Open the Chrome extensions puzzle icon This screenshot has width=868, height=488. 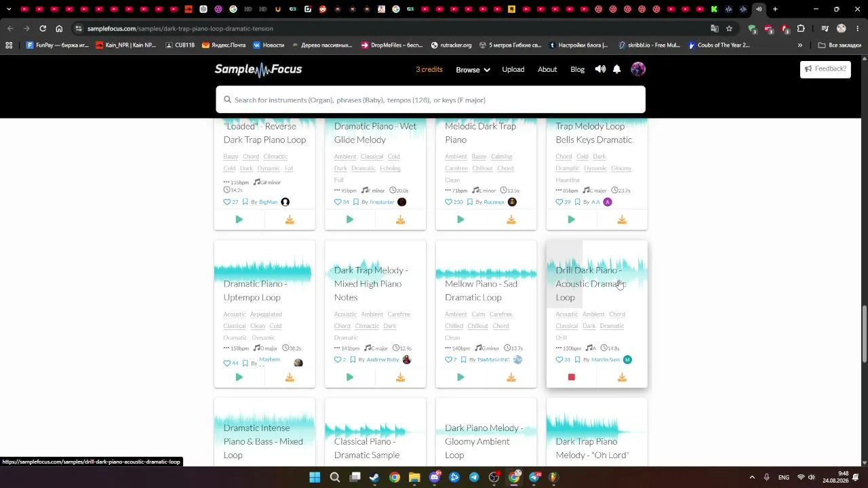[x=801, y=28]
